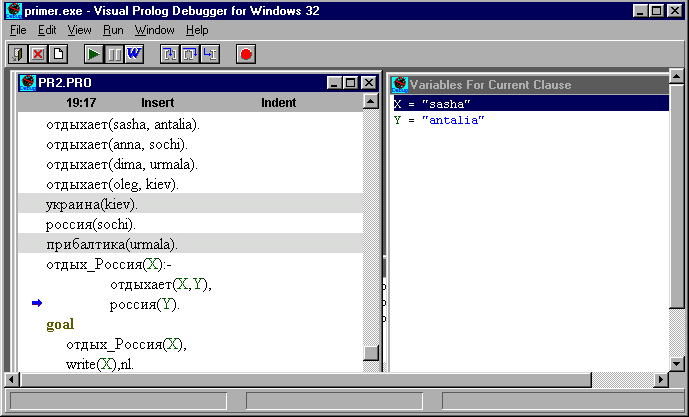Click goal call отдых_Россия(X),

point(127,344)
